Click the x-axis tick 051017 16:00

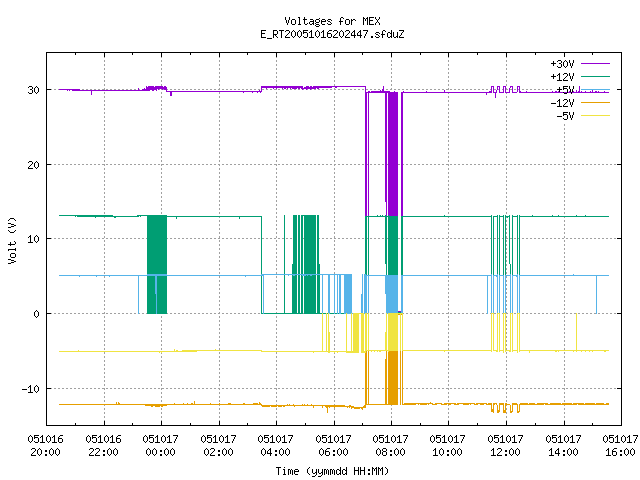tap(620, 445)
